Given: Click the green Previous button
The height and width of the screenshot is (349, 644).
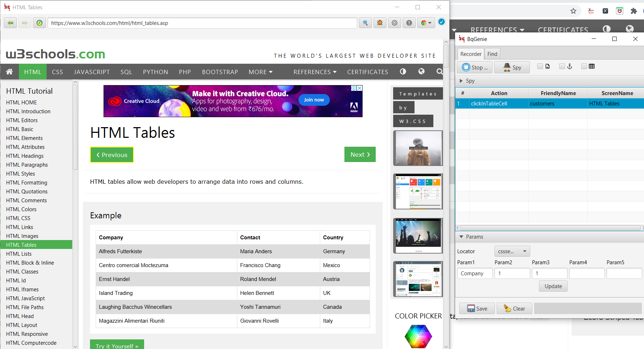Looking at the screenshot, I should (x=112, y=155).
